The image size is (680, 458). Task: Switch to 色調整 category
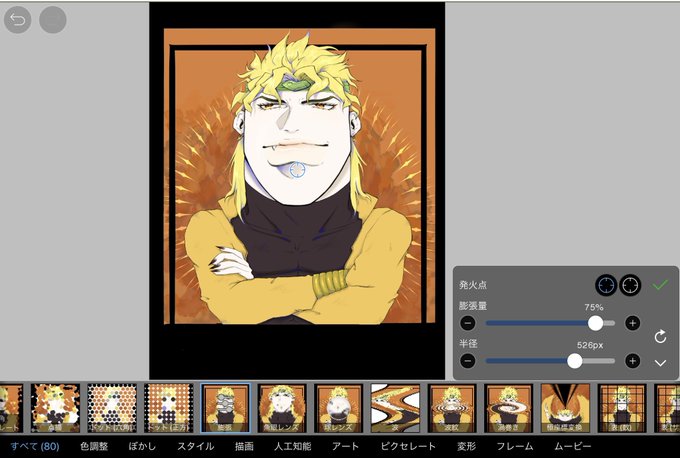click(x=94, y=446)
